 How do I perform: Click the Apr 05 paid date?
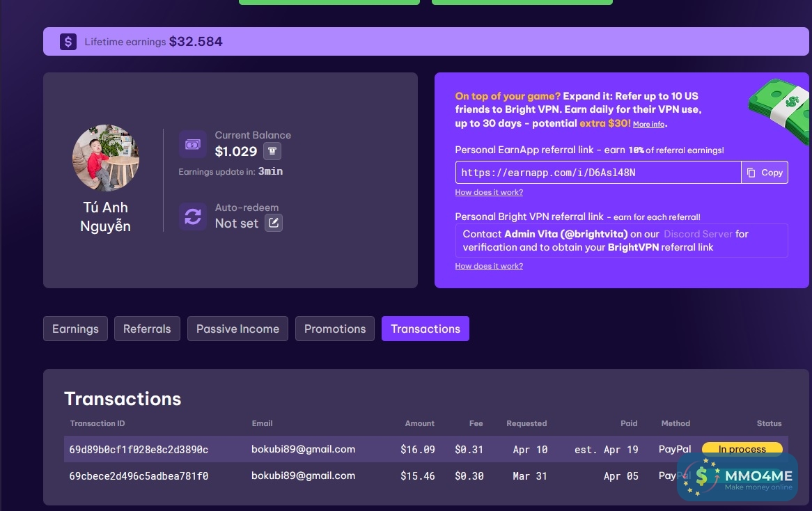pyautogui.click(x=621, y=475)
